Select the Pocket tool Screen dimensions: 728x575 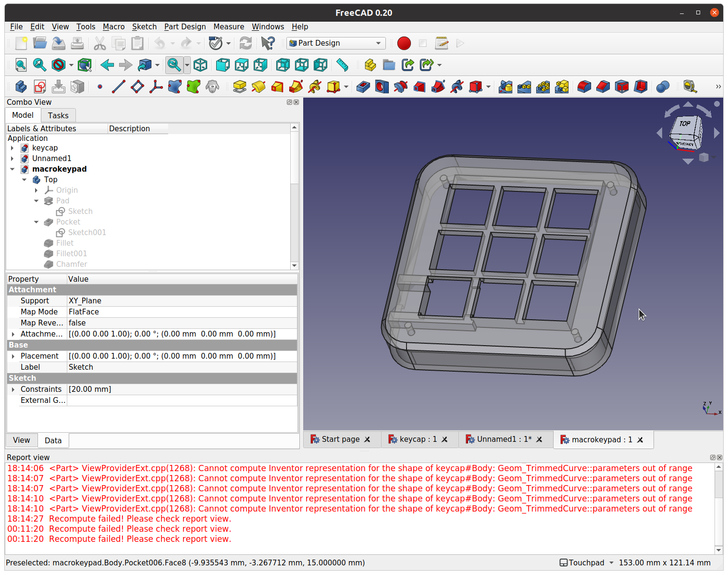click(363, 87)
